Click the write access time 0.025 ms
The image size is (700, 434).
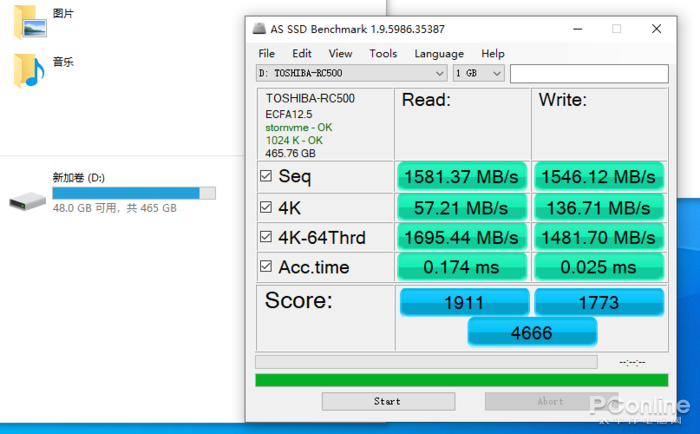coord(599,267)
